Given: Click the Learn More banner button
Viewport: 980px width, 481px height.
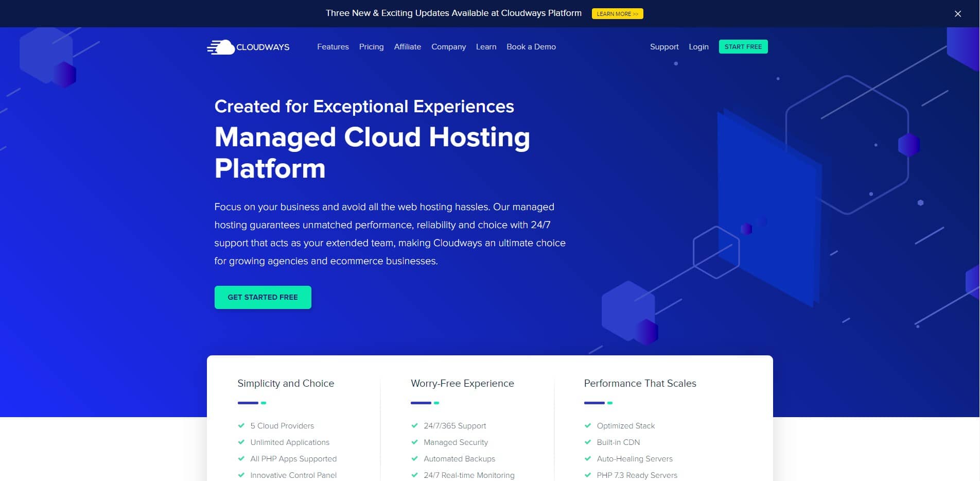Looking at the screenshot, I should (617, 14).
